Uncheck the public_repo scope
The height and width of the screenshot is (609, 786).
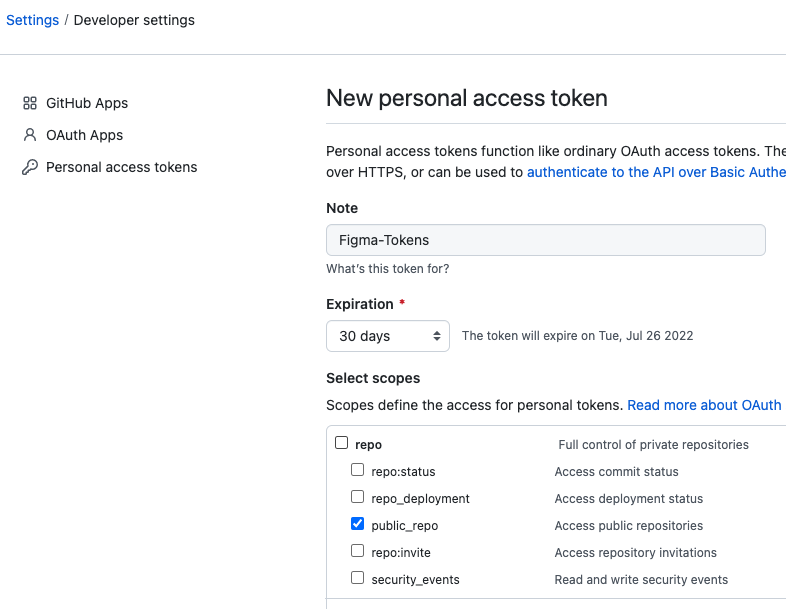[357, 524]
